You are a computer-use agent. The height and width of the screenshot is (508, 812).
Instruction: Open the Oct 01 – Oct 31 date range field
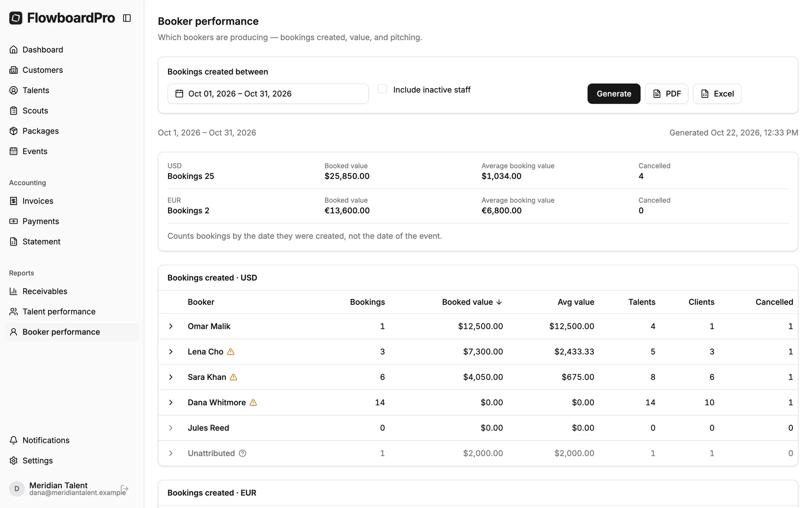click(x=268, y=94)
